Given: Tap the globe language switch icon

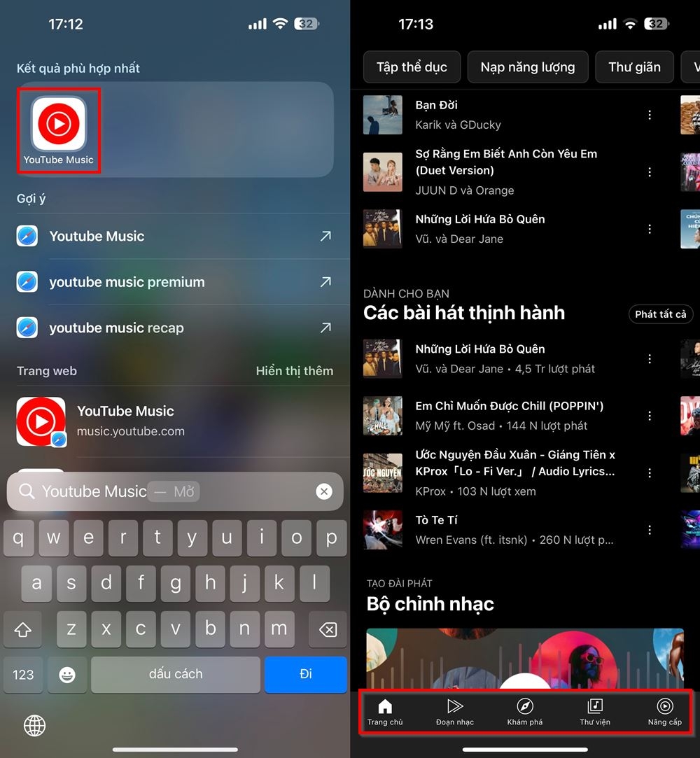Looking at the screenshot, I should pos(35,726).
